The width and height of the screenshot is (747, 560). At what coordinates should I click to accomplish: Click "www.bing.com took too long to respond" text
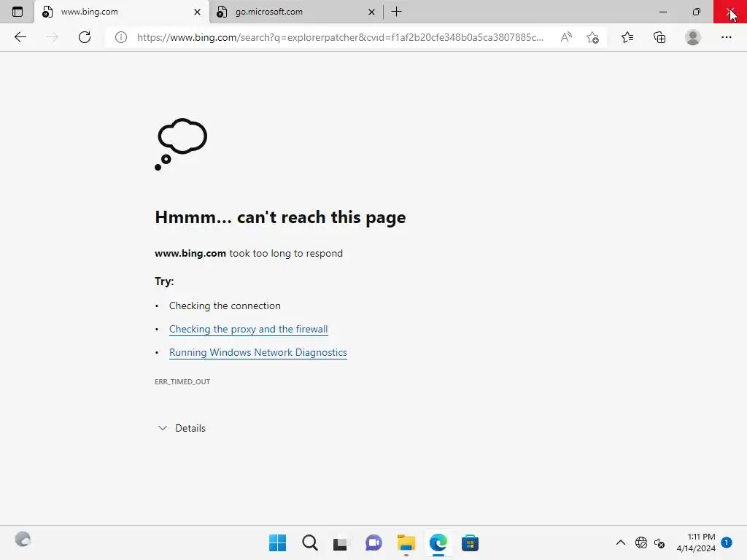click(249, 253)
